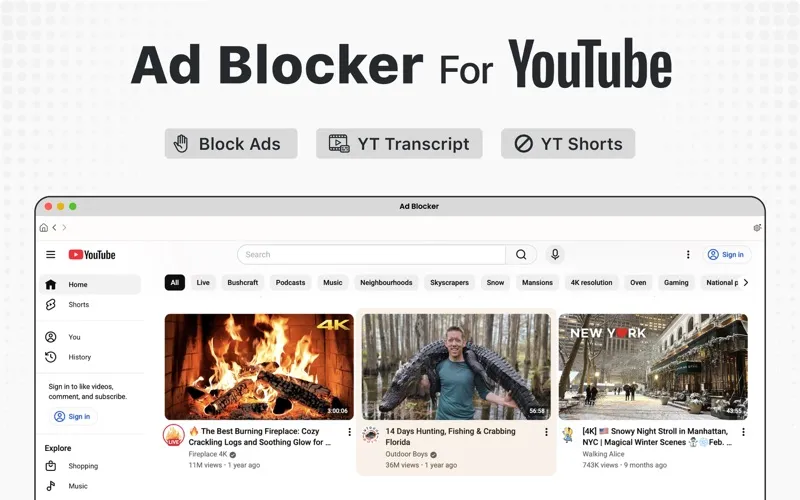This screenshot has height=500, width=800.
Task: Open History in the sidebar
Action: click(90, 357)
